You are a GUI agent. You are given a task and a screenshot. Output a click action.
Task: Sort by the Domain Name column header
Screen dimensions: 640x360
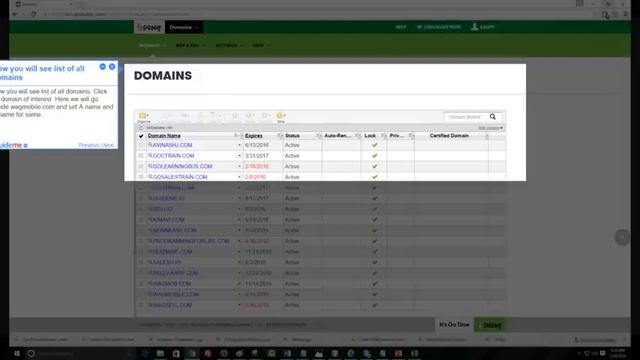click(164, 136)
